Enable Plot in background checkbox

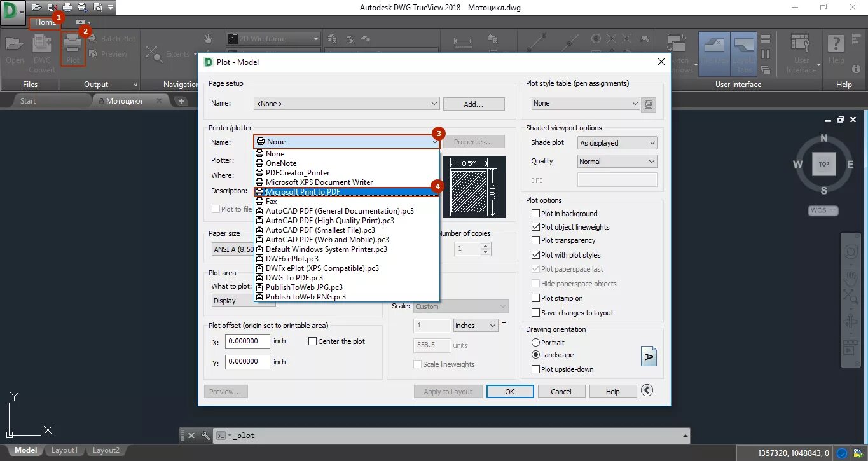[535, 214]
